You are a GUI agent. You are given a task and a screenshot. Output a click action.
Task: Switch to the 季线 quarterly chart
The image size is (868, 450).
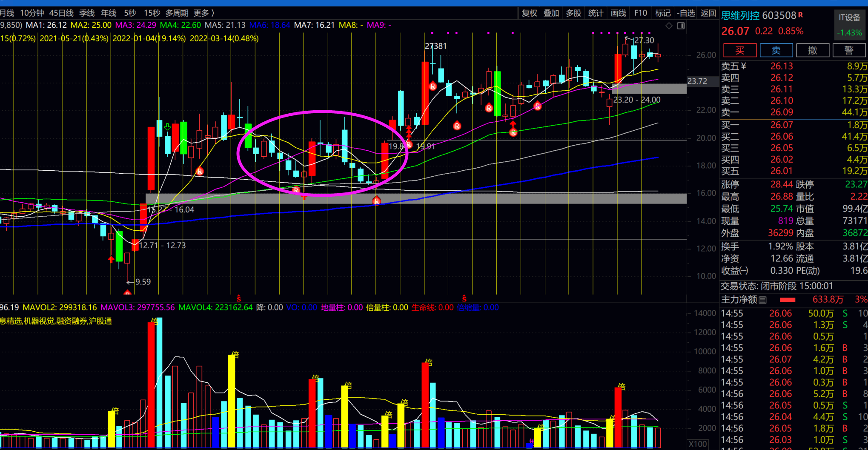coord(87,13)
